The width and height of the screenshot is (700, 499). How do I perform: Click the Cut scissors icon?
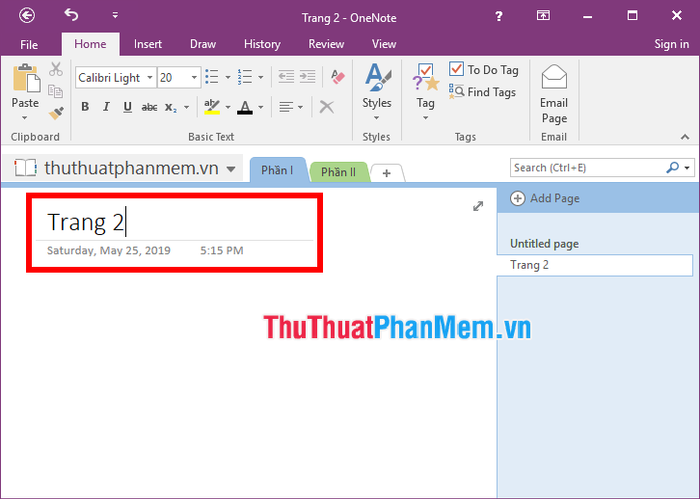tap(56, 69)
